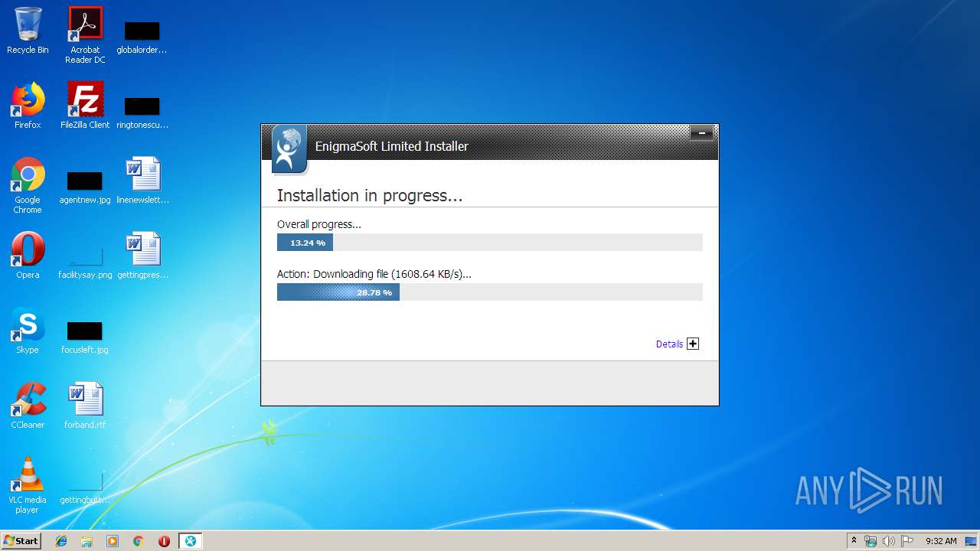The height and width of the screenshot is (551, 980).
Task: Select the gettingbutt desktop file
Action: pyautogui.click(x=85, y=487)
